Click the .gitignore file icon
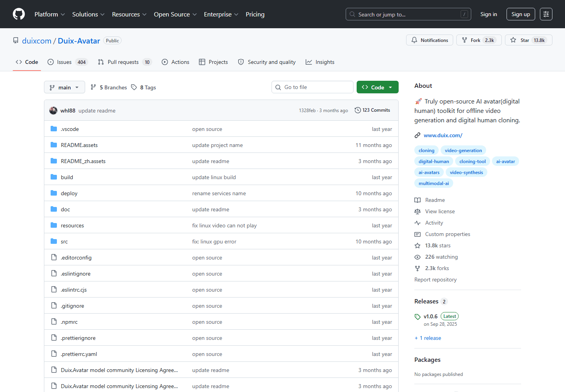Viewport: 565px width, 392px height. tap(54, 305)
